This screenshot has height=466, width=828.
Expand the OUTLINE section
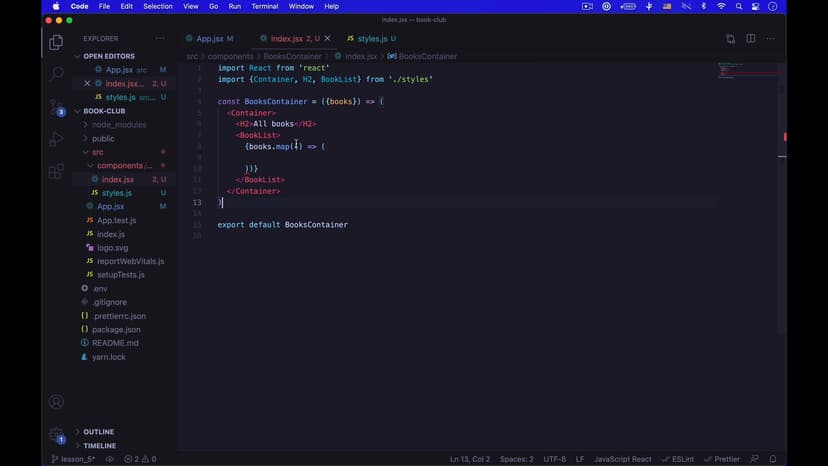point(98,432)
